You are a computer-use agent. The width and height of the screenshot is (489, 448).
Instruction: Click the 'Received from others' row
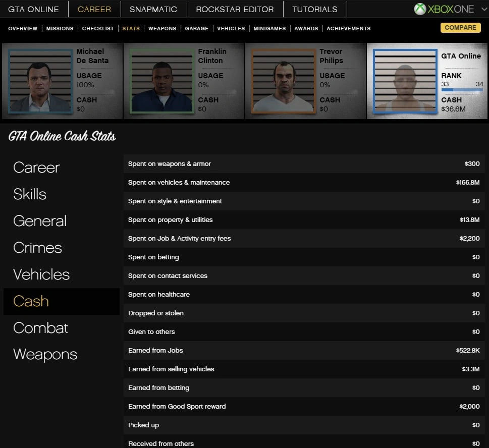(x=304, y=441)
